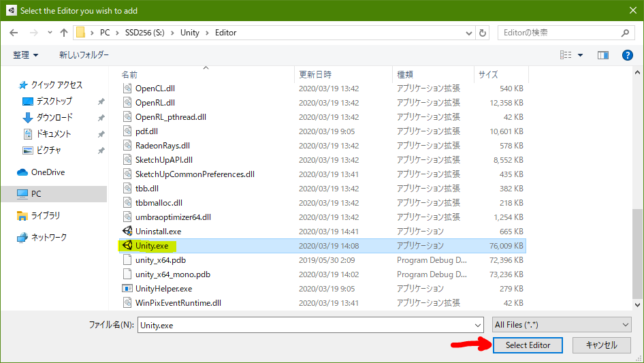The height and width of the screenshot is (363, 644).
Task: Create a new folder with 新しいフォルダー
Action: point(84,54)
